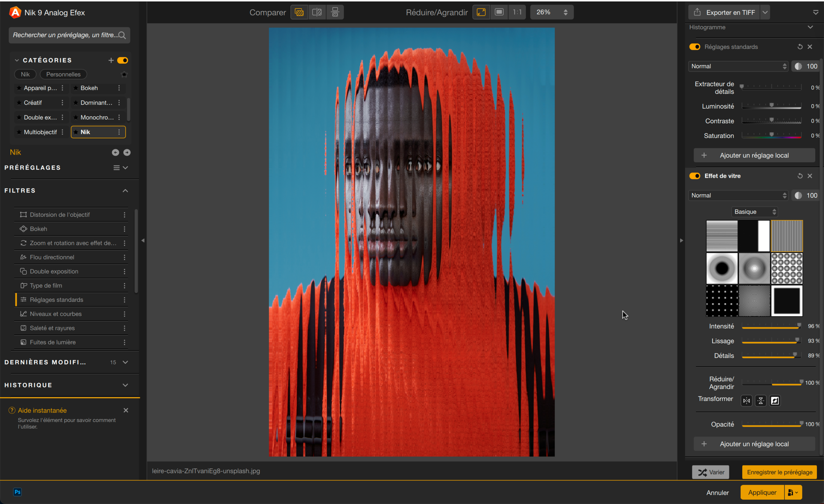The image size is (824, 504).
Task: Select the fit-to-screen zoom icon
Action: point(481,12)
